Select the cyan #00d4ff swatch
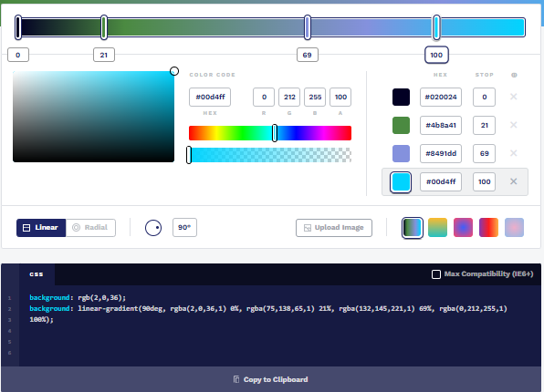 pyautogui.click(x=401, y=182)
